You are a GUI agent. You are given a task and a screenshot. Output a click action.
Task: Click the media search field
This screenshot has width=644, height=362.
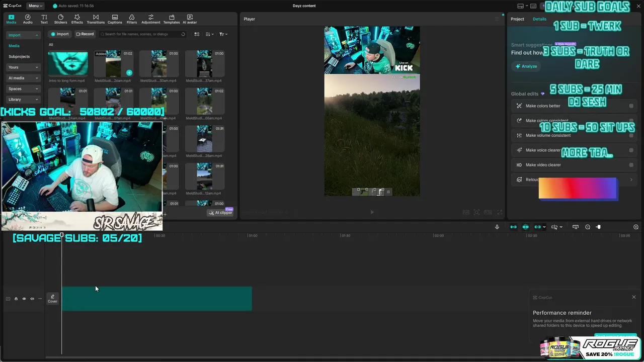pyautogui.click(x=142, y=34)
